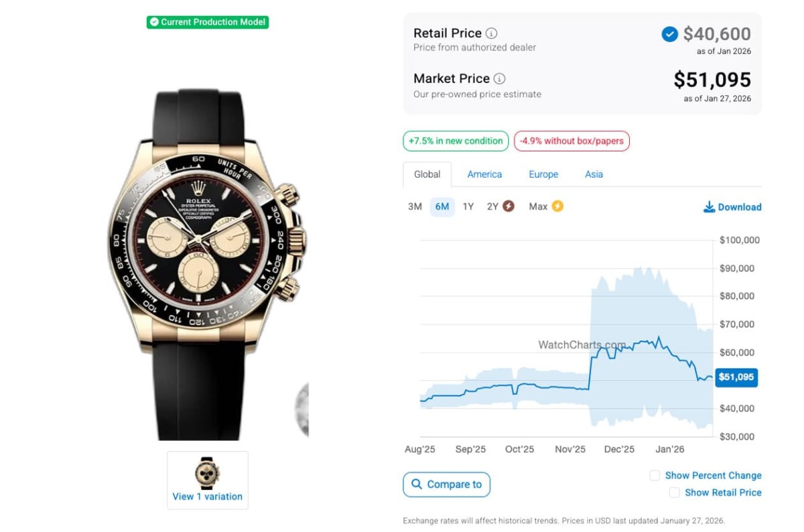
Task: Choose the 1Y time range
Action: 468,206
